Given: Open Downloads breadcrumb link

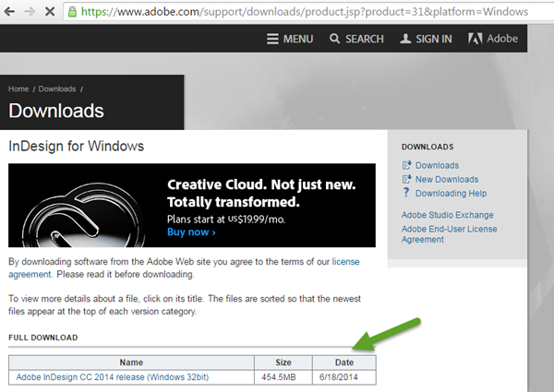Looking at the screenshot, I should [57, 89].
